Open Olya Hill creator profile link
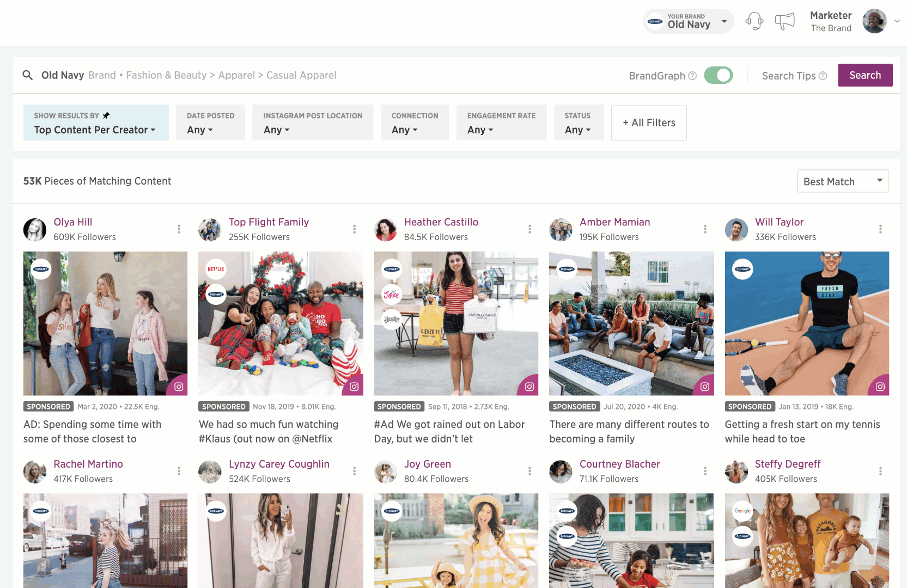 coord(73,222)
